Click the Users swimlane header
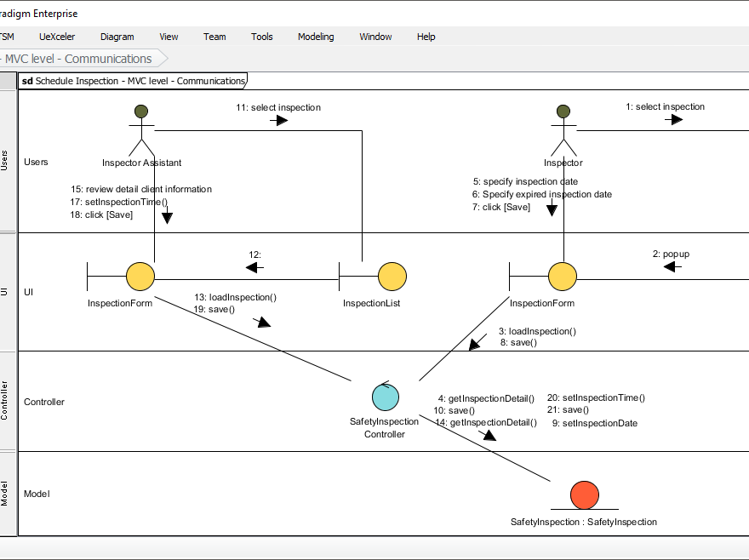Viewport: 749px width, 560px height. pos(36,162)
